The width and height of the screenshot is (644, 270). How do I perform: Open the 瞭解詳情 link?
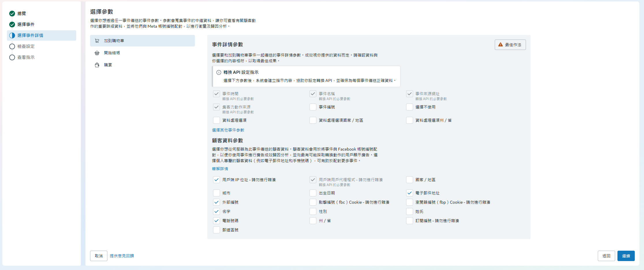[x=220, y=169]
